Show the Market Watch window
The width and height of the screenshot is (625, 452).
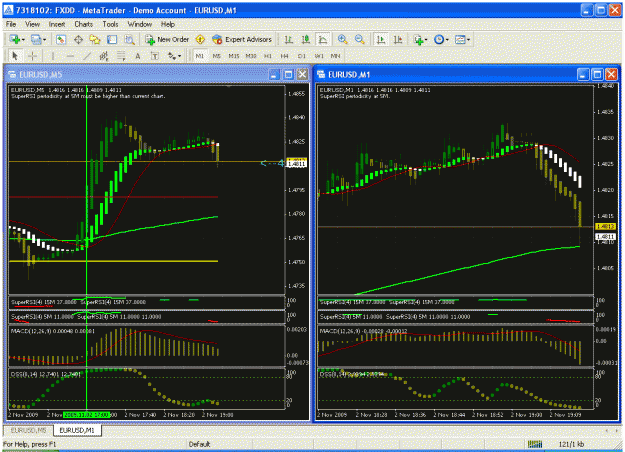(x=61, y=39)
